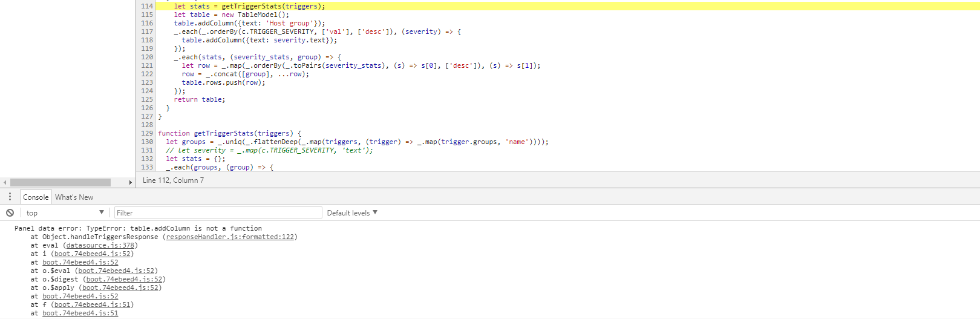Open the DevTools drawer three-dot menu

[x=10, y=197]
